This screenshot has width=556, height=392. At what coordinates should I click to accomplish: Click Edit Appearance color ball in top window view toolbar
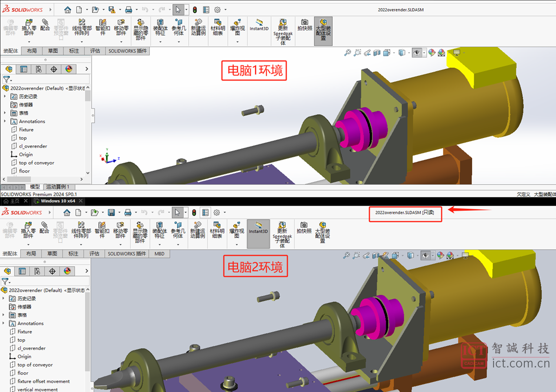[x=432, y=53]
